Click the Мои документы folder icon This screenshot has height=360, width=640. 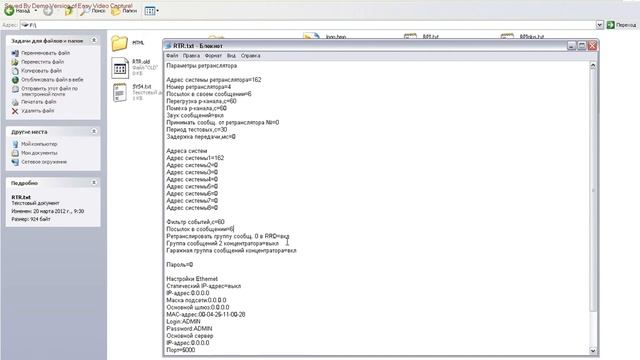[15, 153]
